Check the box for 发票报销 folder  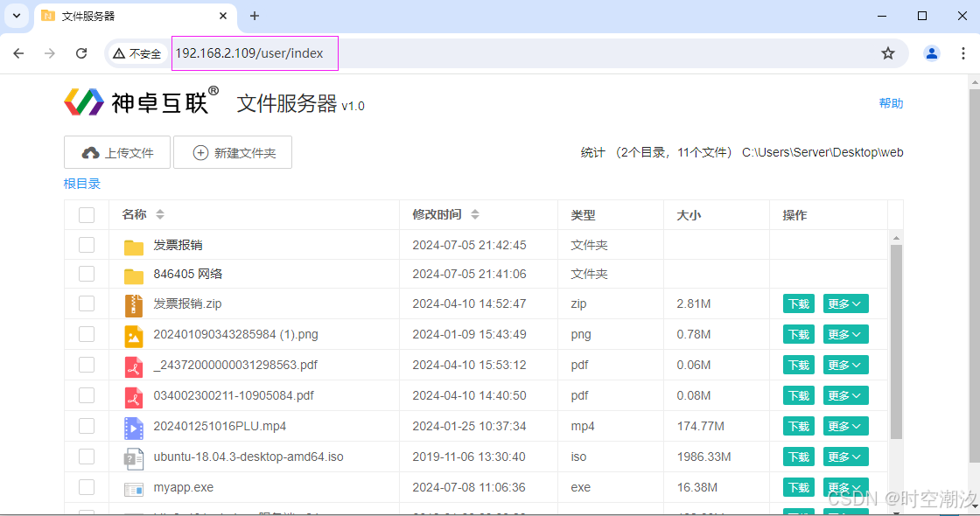coord(87,245)
